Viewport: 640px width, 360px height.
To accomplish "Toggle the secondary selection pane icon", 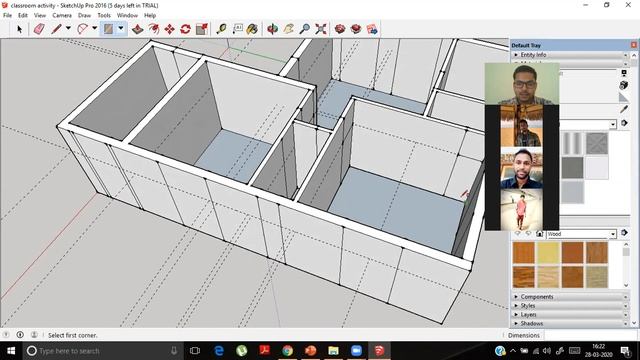I will pyautogui.click(x=624, y=73).
